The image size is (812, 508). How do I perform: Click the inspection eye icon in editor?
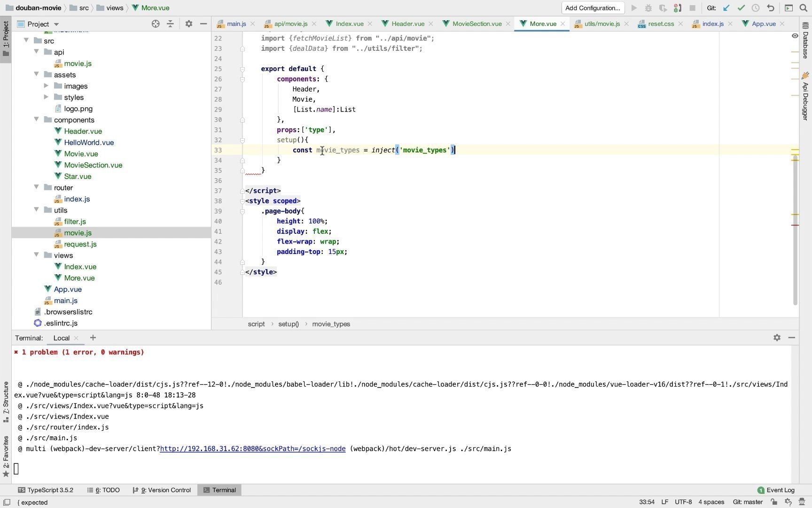tap(795, 36)
